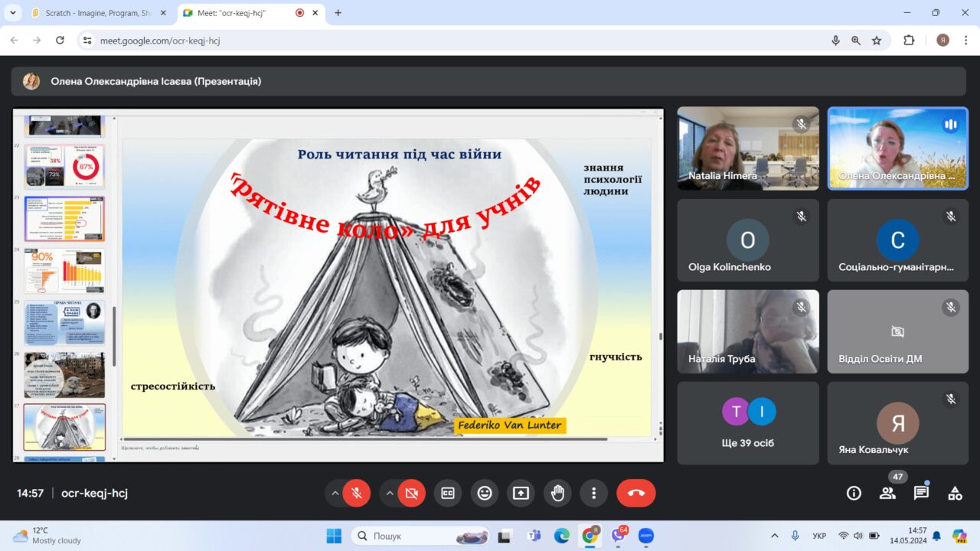
Task: Unmute microphone in Meet controls
Action: (x=357, y=494)
